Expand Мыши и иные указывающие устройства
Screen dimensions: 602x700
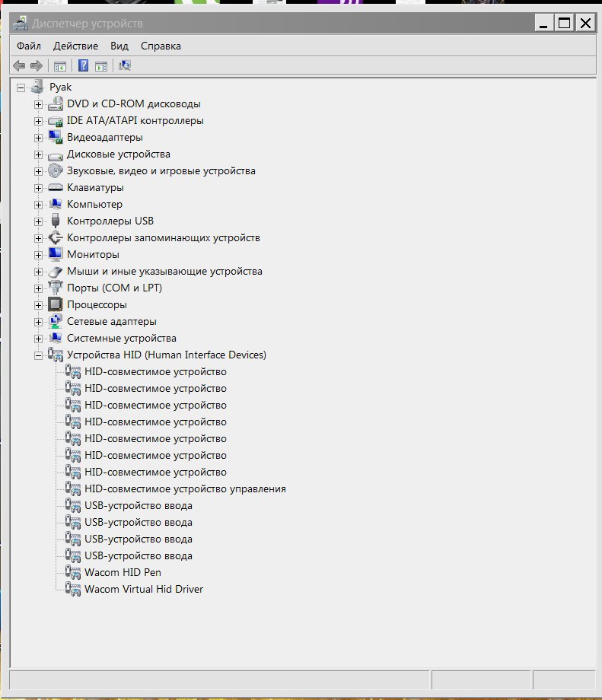(x=38, y=272)
